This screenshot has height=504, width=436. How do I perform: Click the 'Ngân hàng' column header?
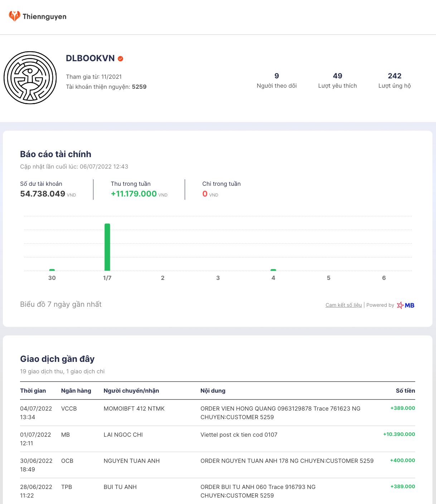pyautogui.click(x=76, y=391)
